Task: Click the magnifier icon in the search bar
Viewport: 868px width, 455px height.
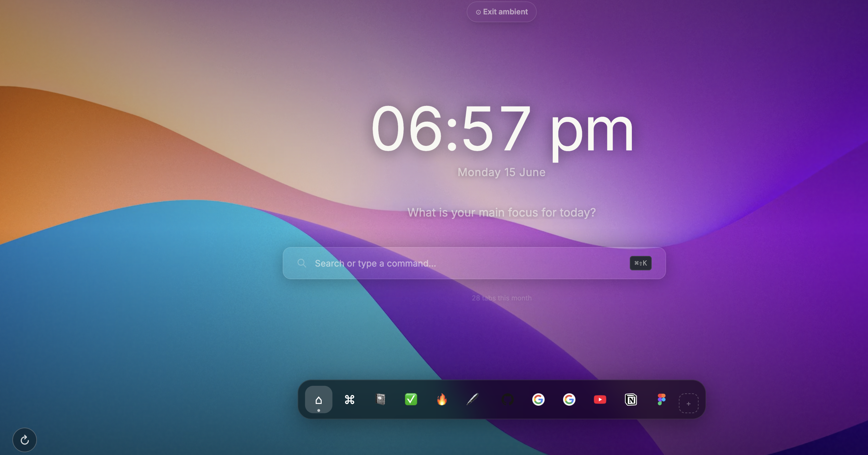Action: tap(302, 263)
